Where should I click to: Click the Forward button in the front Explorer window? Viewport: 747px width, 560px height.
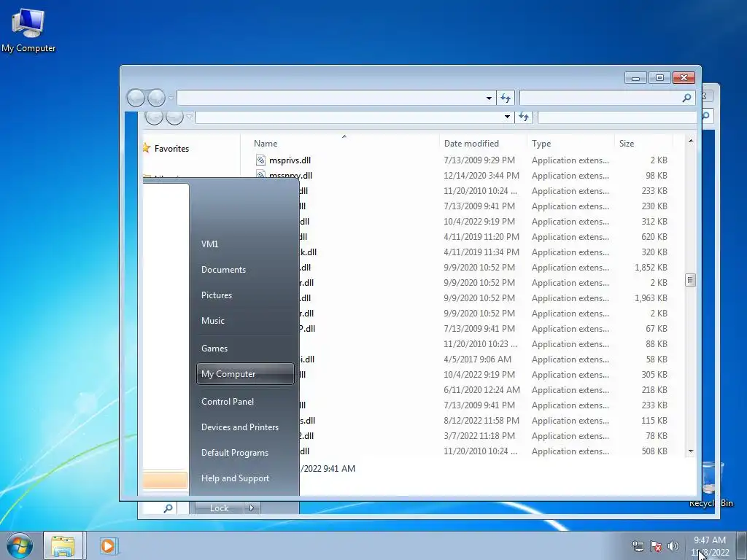(156, 98)
